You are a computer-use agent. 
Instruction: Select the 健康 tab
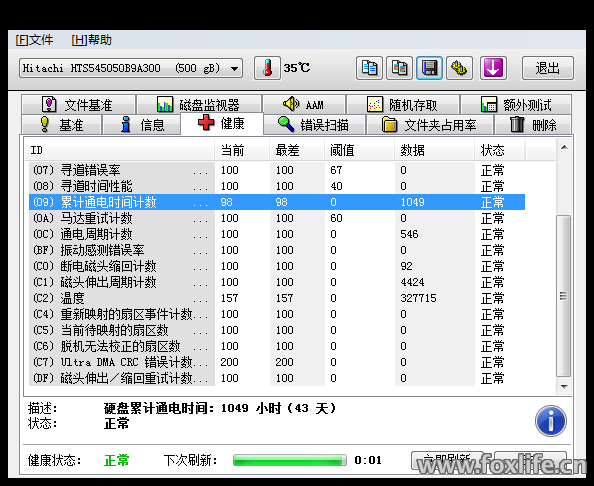point(222,123)
